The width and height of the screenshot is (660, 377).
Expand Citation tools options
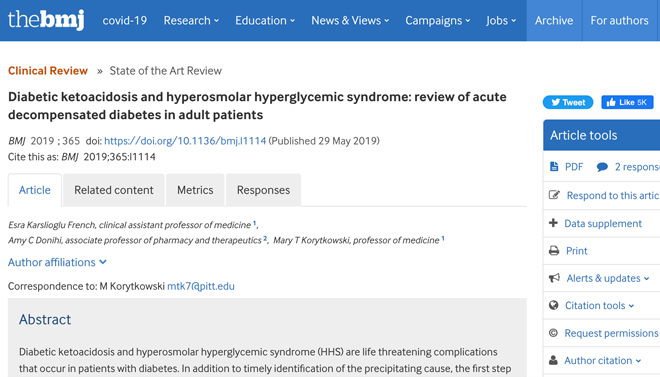(x=599, y=305)
